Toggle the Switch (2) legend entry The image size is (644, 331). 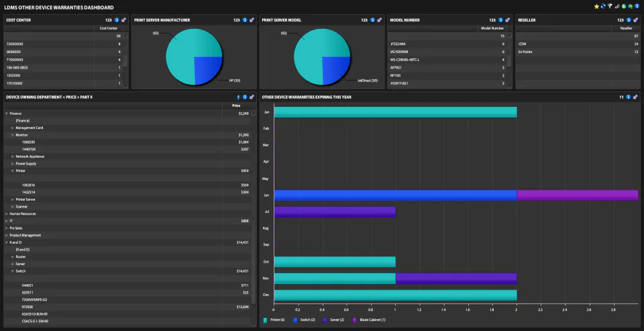305,320
